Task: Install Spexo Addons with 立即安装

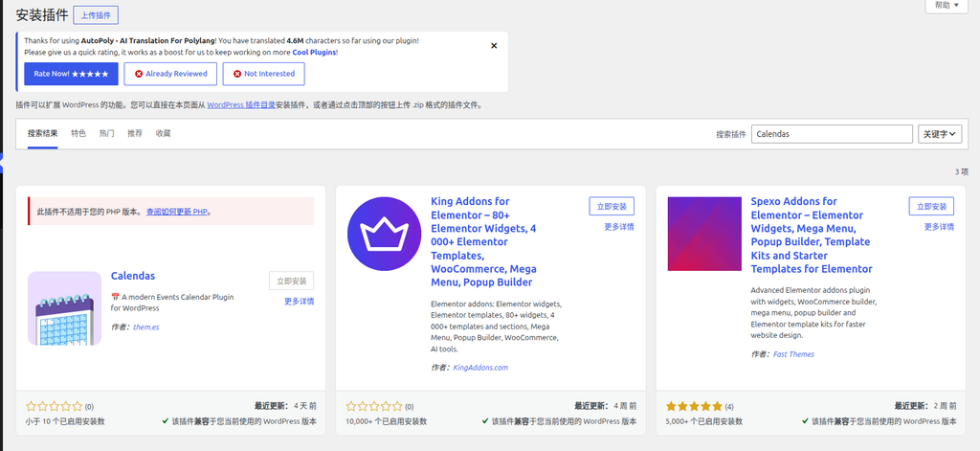Action: click(931, 207)
